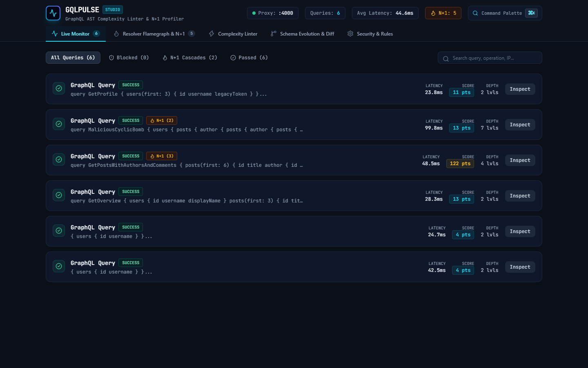The image size is (588, 368).
Task: Filter by Blocked (0) queries
Action: tap(129, 58)
